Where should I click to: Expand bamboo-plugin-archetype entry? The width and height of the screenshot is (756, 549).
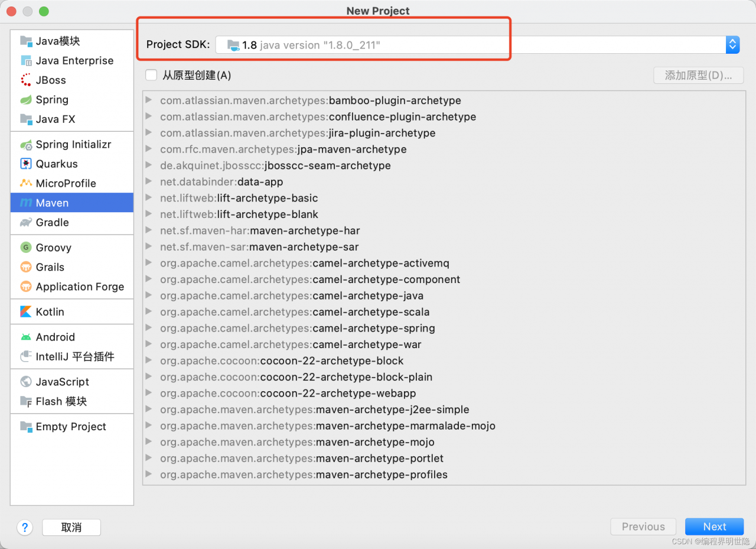pyautogui.click(x=149, y=100)
